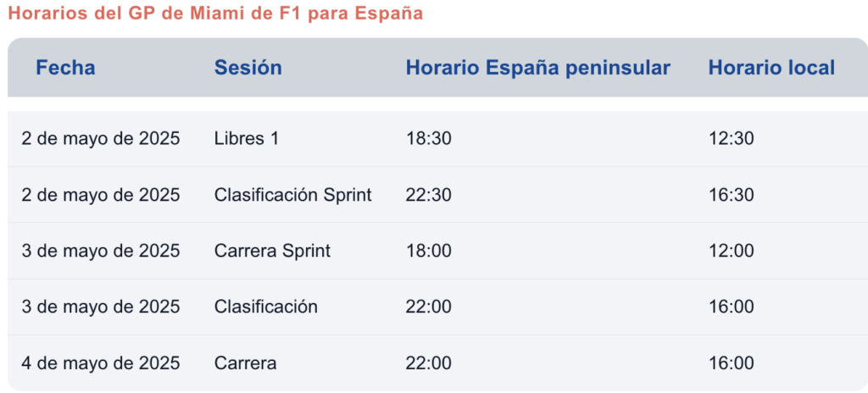Click the Clasificación Sprint session cell

click(x=292, y=195)
